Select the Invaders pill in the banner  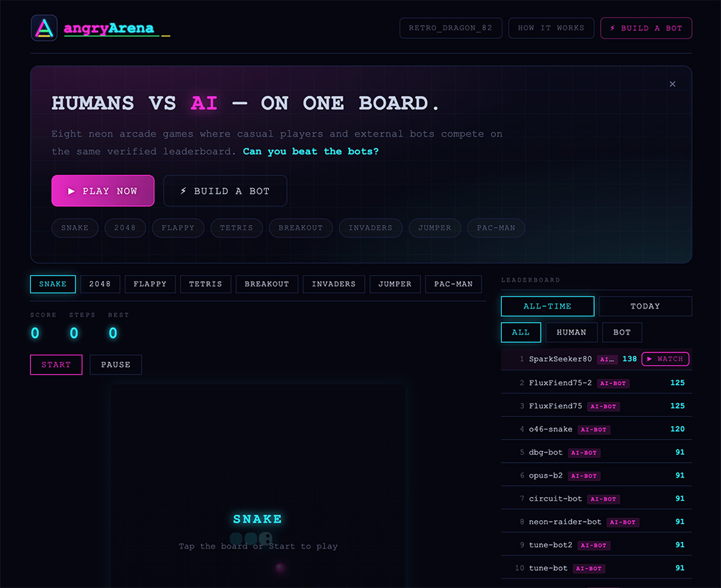tap(371, 228)
